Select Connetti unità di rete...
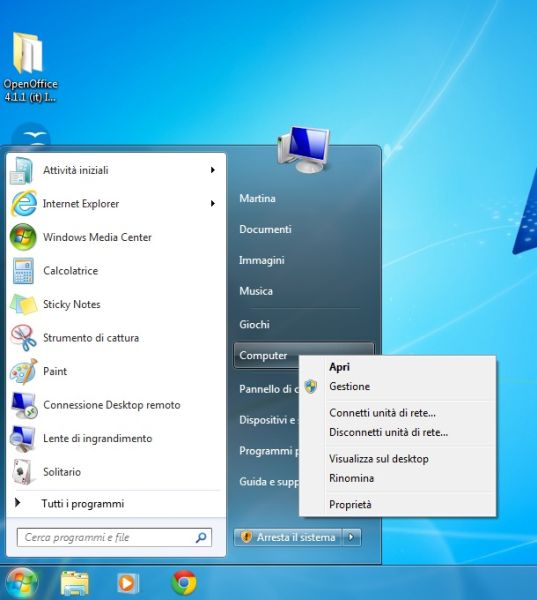This screenshot has height=600, width=537. point(382,413)
